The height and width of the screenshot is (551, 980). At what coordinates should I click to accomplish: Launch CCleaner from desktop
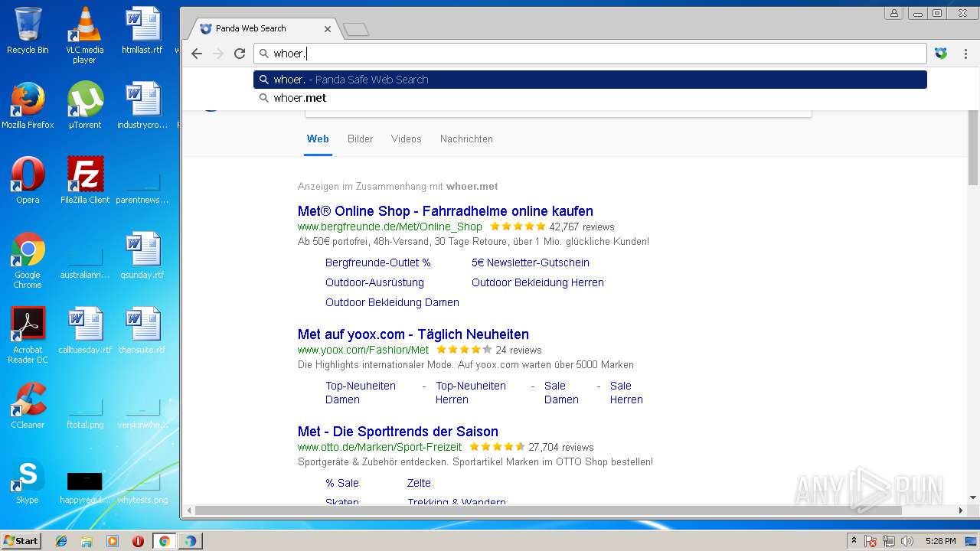coord(28,406)
